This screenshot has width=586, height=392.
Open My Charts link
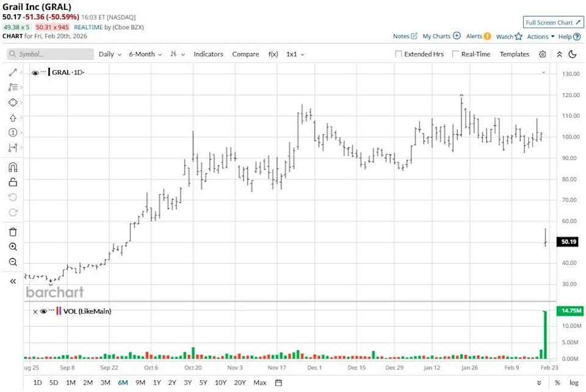coord(436,36)
